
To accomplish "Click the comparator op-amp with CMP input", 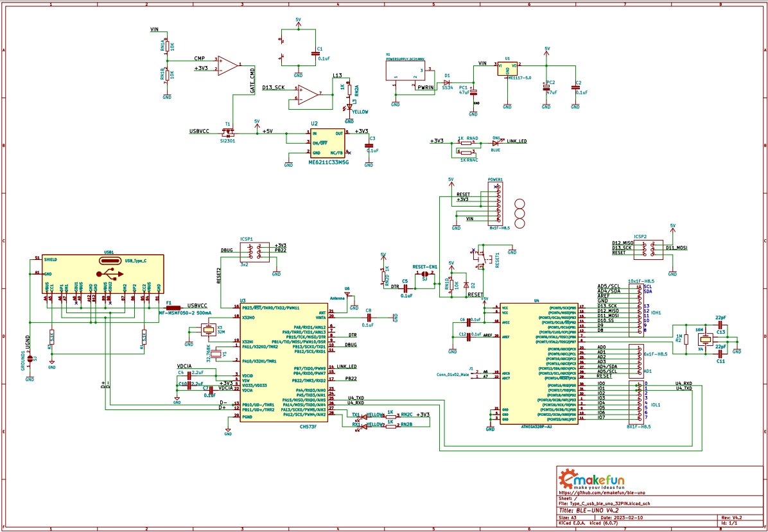I will (228, 65).
